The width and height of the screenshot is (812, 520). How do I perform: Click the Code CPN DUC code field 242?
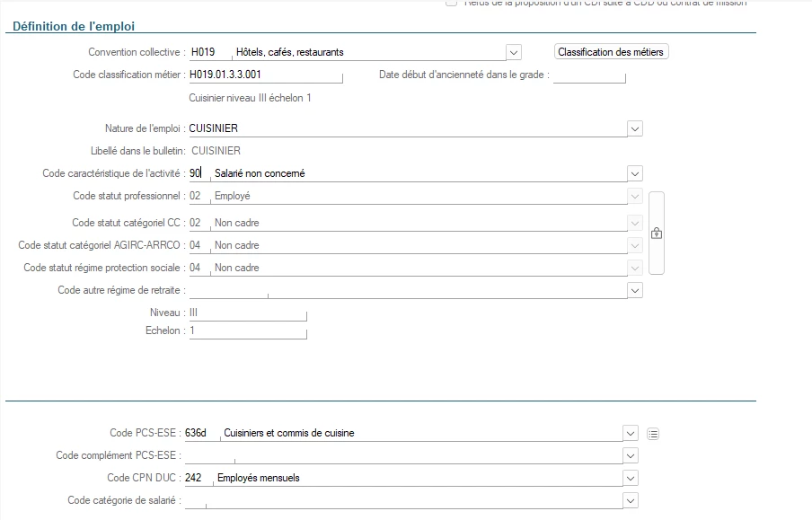tap(198, 478)
